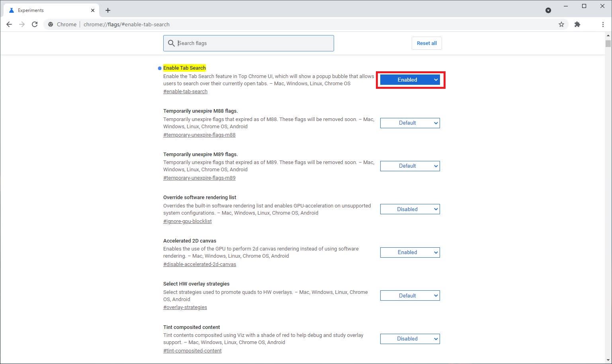The height and width of the screenshot is (364, 612).
Task: Follow the #temporary-unexpire-flags-m88 link
Action: [199, 135]
